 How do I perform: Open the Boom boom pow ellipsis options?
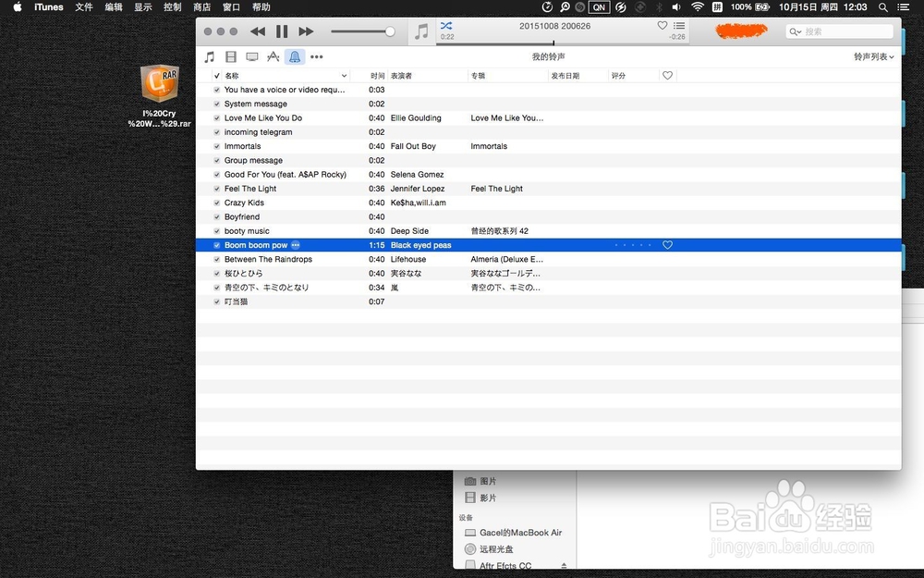(296, 245)
